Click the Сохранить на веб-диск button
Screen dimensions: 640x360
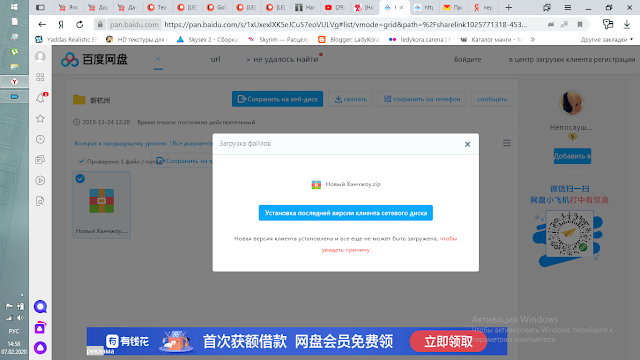pyautogui.click(x=278, y=99)
